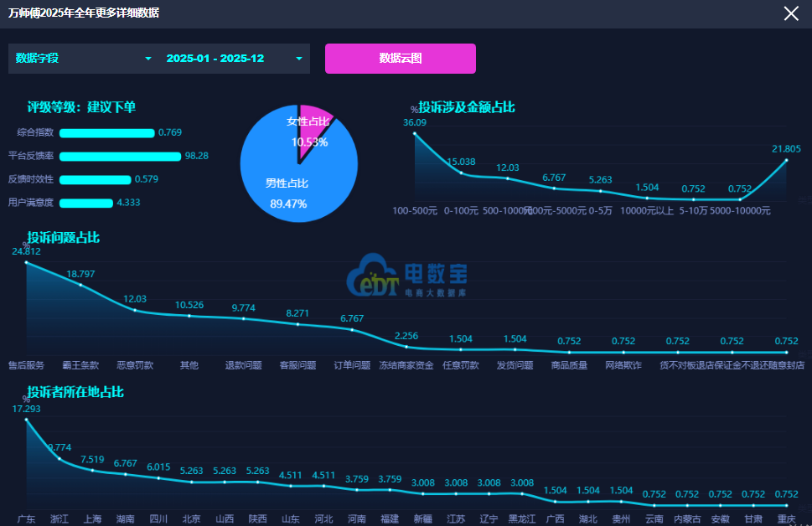This screenshot has height=526, width=812.
Task: Click the 退款问题 axis label
Action: (x=243, y=365)
